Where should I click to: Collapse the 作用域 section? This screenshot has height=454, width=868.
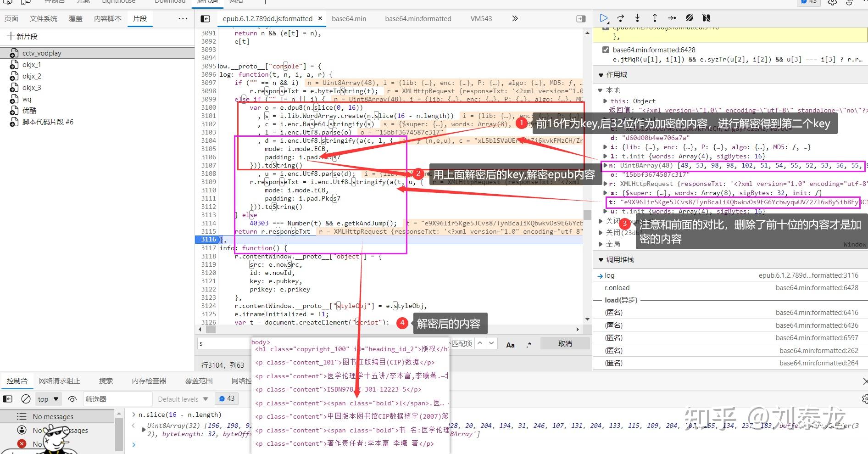tap(601, 75)
